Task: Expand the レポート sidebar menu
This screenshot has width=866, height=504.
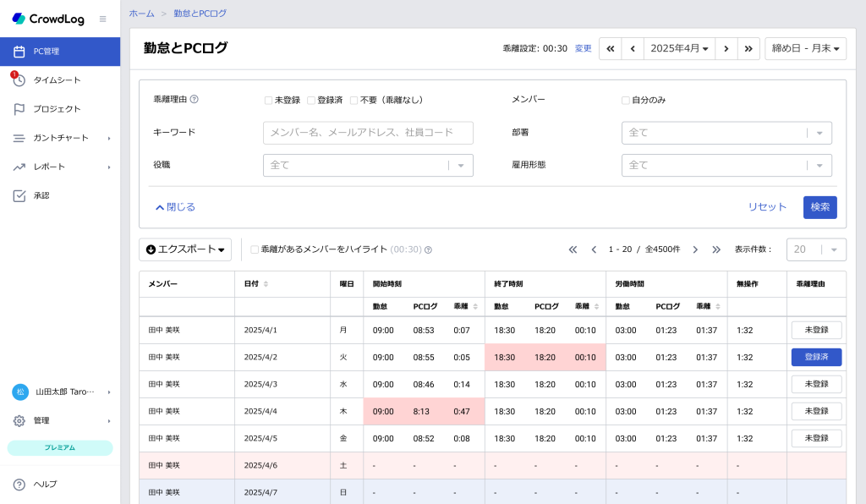Action: click(60, 167)
